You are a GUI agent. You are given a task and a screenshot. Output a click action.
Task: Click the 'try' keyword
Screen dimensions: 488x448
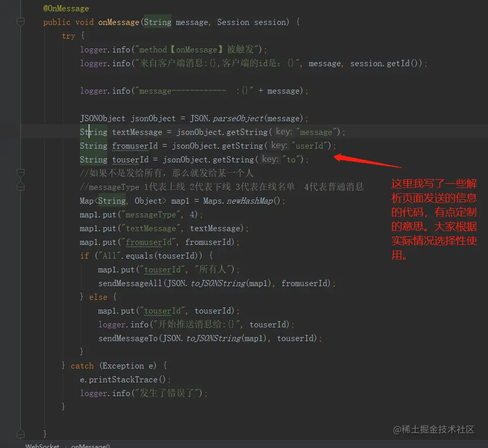click(x=69, y=36)
